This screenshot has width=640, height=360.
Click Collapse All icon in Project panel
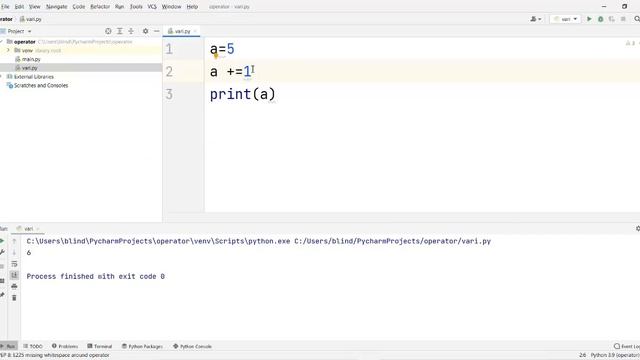point(131,31)
